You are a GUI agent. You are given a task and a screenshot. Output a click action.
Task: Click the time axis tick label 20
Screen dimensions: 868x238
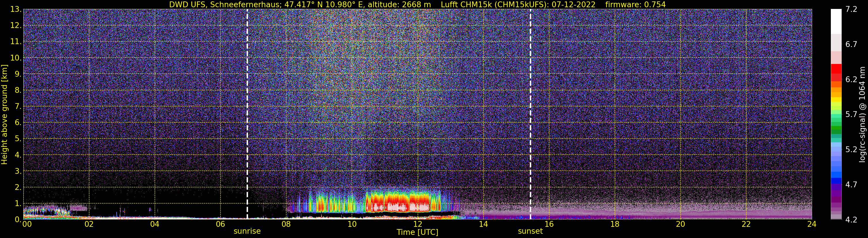coord(680,224)
